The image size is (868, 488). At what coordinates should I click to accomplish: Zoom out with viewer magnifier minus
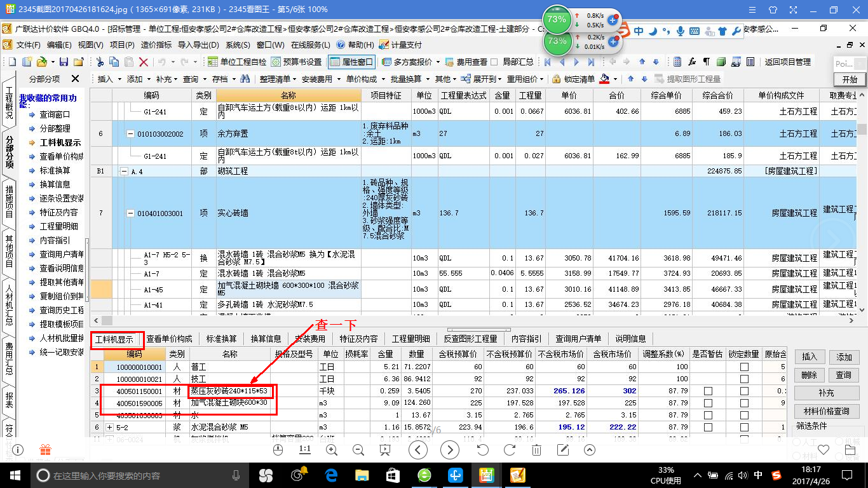pos(358,450)
